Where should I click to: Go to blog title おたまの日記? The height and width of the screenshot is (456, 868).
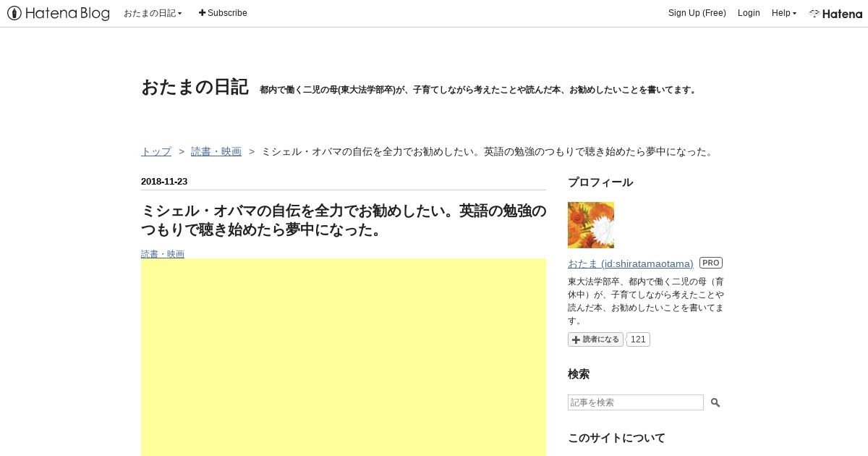195,88
